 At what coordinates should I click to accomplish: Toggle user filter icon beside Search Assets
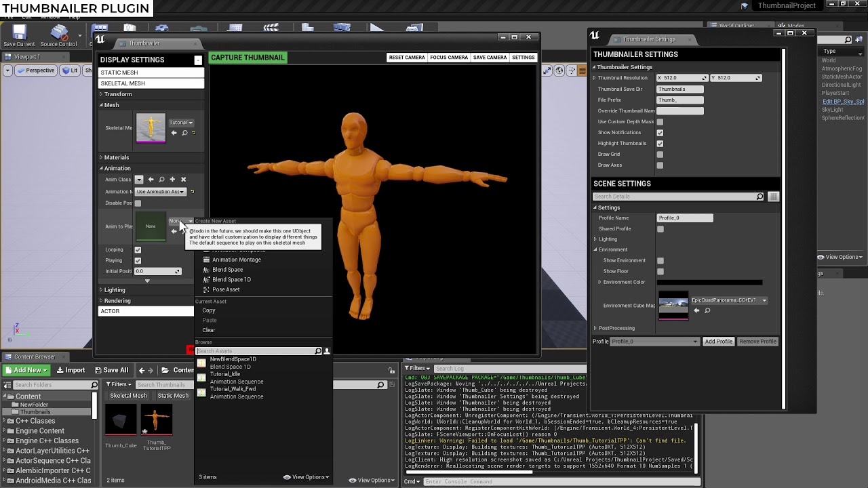pos(327,351)
